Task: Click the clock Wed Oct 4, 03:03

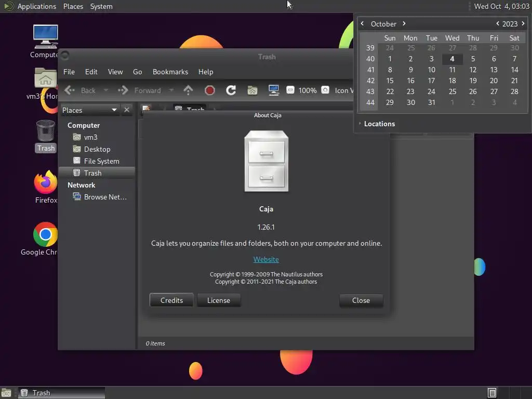Action: click(501, 6)
